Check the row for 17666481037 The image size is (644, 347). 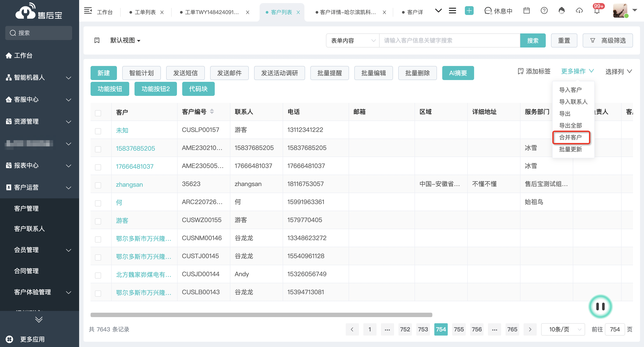[x=98, y=167]
